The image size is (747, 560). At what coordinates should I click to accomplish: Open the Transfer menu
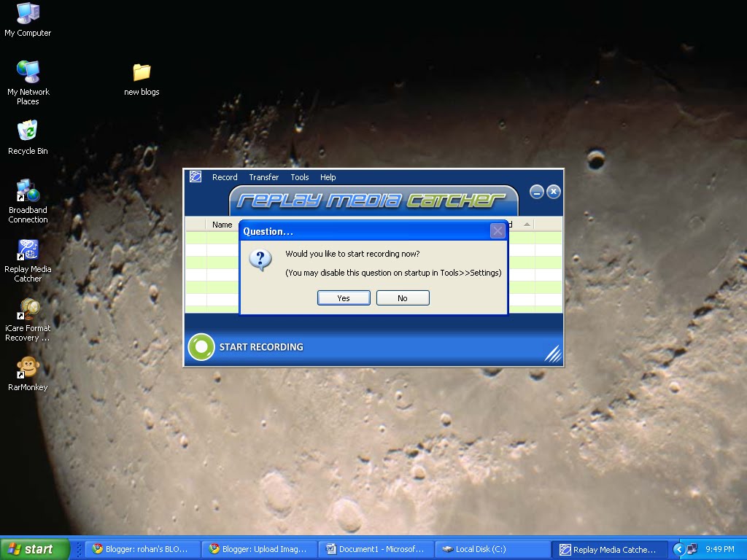[263, 177]
